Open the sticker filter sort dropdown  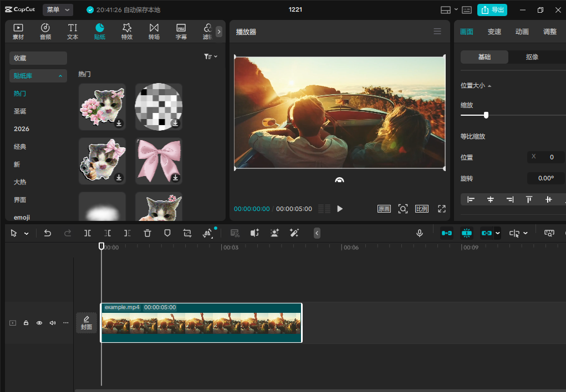[x=211, y=56]
